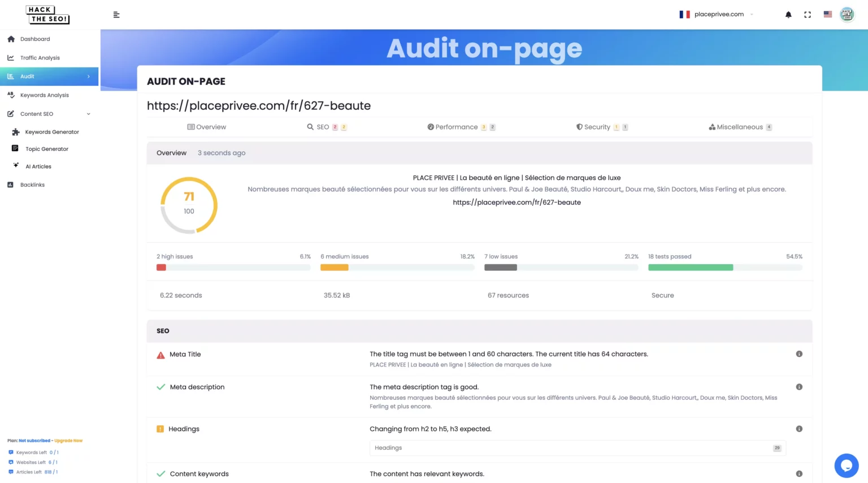The height and width of the screenshot is (483, 868).
Task: Open notifications via the bell icon
Action: click(788, 14)
